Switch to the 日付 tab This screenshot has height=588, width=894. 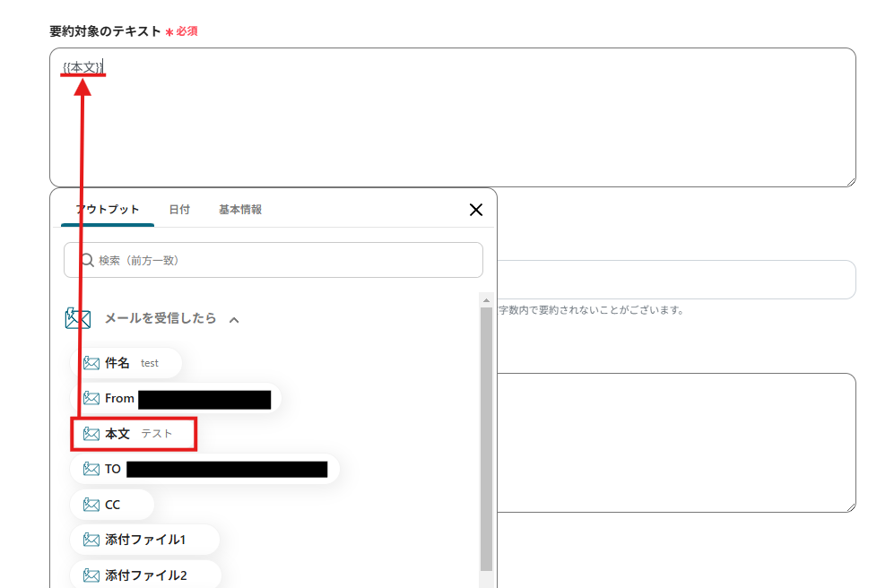(x=180, y=209)
